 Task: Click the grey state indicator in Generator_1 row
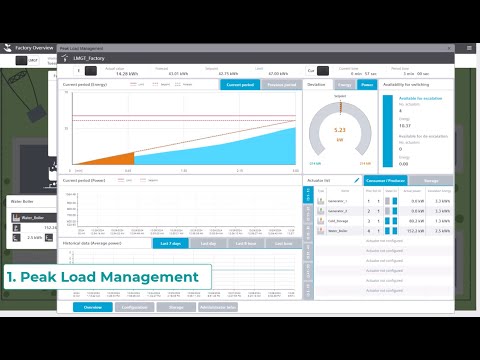tap(387, 201)
